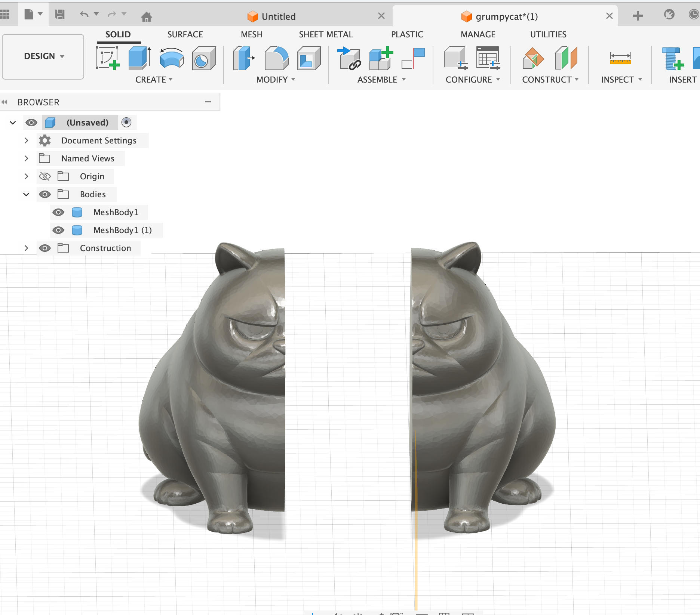The height and width of the screenshot is (615, 700).
Task: Click the Create Sketch tool icon
Action: (x=107, y=58)
